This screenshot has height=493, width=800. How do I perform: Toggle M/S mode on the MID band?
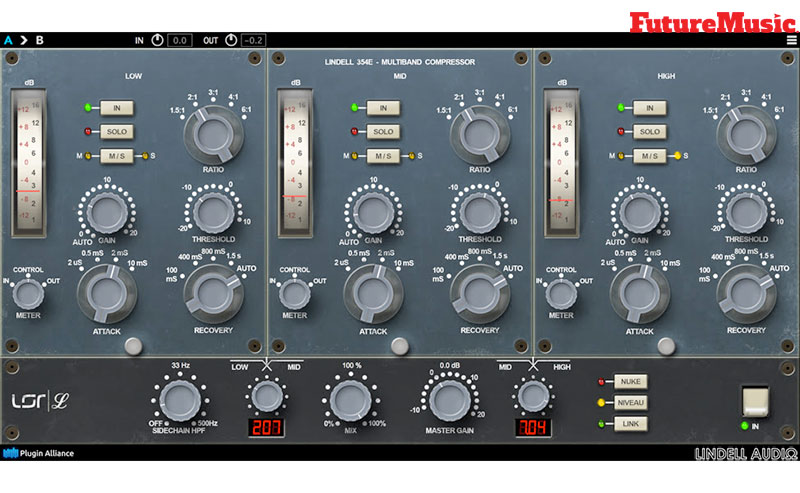383,156
